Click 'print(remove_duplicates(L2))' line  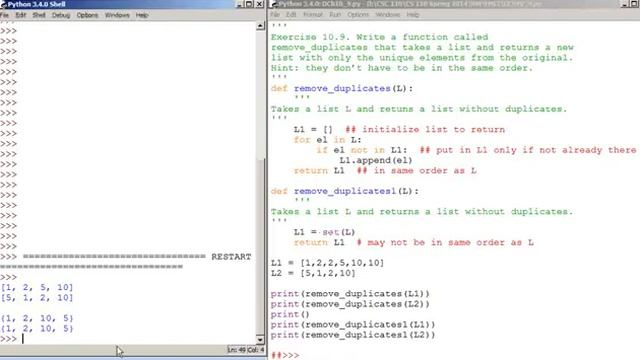[x=350, y=304]
